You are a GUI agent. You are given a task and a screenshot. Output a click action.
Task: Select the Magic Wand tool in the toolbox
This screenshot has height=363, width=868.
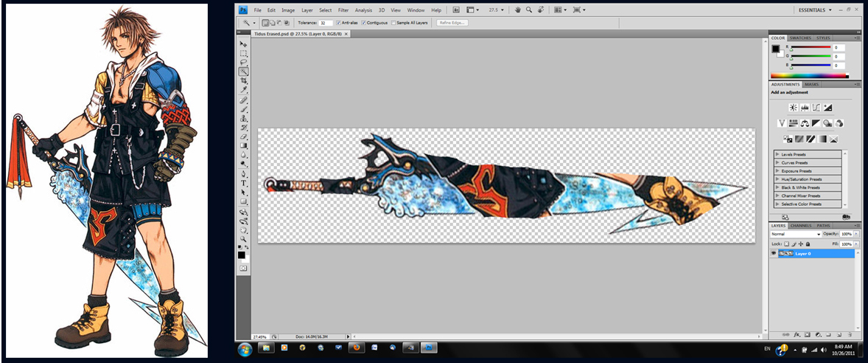click(x=244, y=72)
